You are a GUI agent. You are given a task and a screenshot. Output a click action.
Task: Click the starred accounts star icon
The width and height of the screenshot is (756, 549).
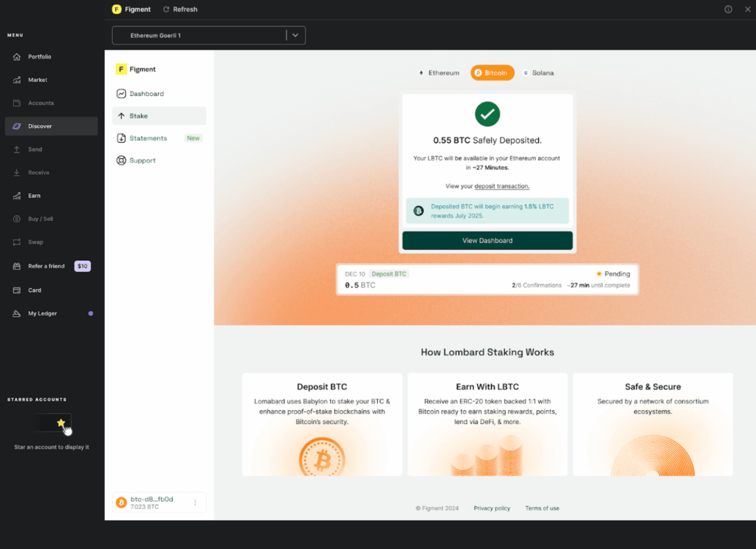coord(61,423)
